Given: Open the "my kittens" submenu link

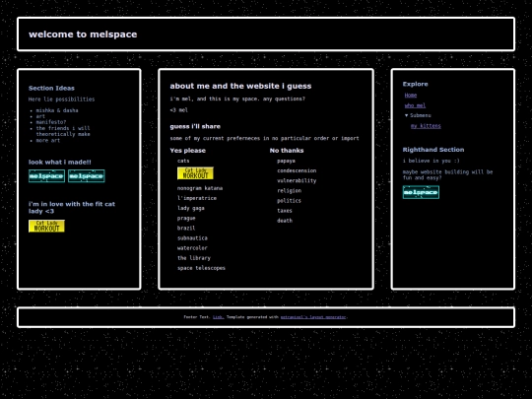Looking at the screenshot, I should [x=426, y=126].
